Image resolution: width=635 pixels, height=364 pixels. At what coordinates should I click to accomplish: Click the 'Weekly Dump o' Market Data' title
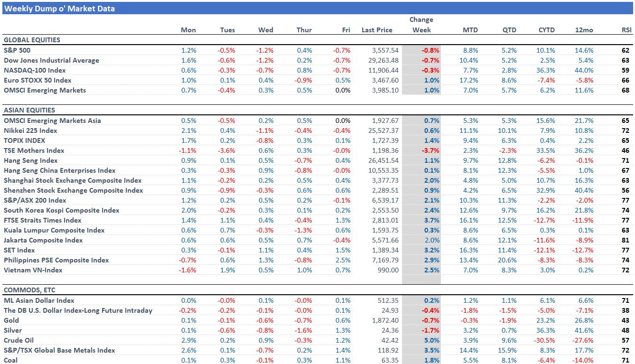60,9
